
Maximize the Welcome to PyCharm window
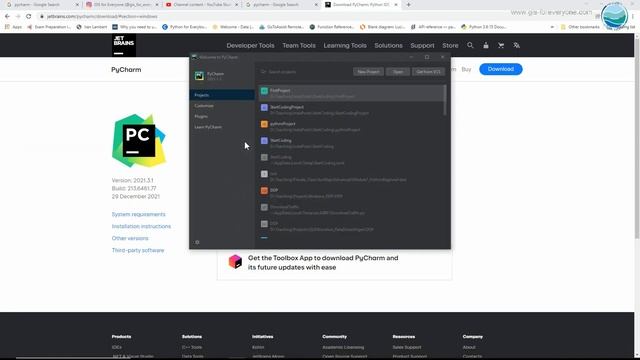(x=427, y=57)
